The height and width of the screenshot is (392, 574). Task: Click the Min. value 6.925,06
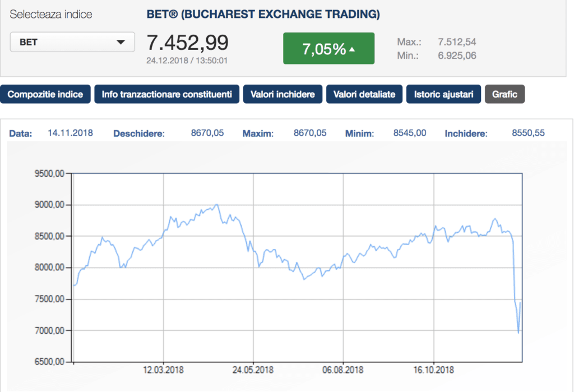[457, 56]
